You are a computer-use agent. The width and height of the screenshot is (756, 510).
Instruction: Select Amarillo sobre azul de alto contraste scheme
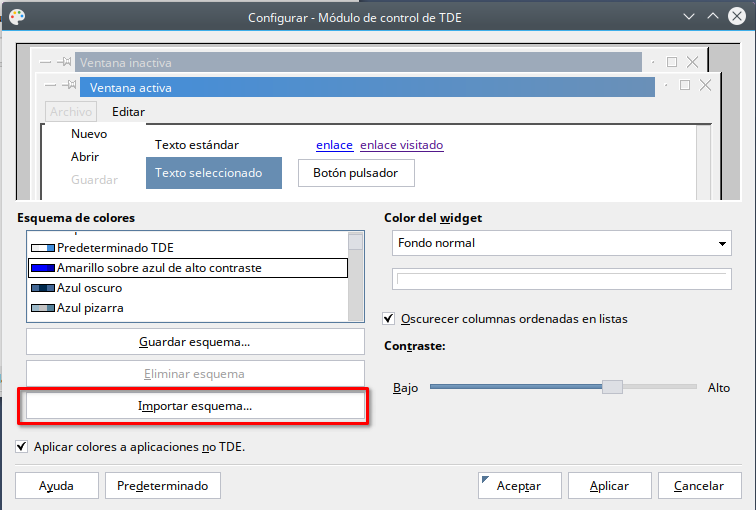click(x=188, y=268)
